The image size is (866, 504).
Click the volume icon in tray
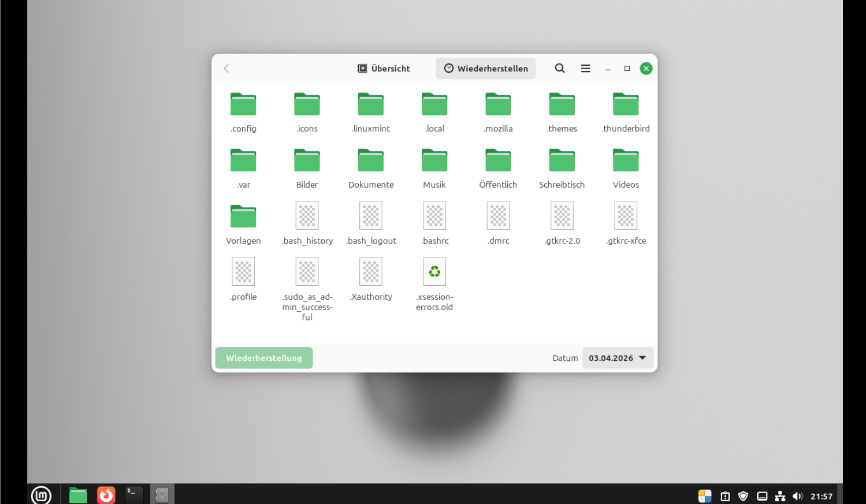point(797,496)
